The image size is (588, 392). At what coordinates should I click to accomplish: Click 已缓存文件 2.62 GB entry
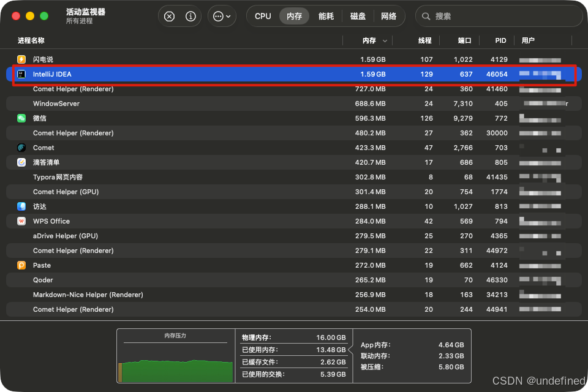coord(294,362)
